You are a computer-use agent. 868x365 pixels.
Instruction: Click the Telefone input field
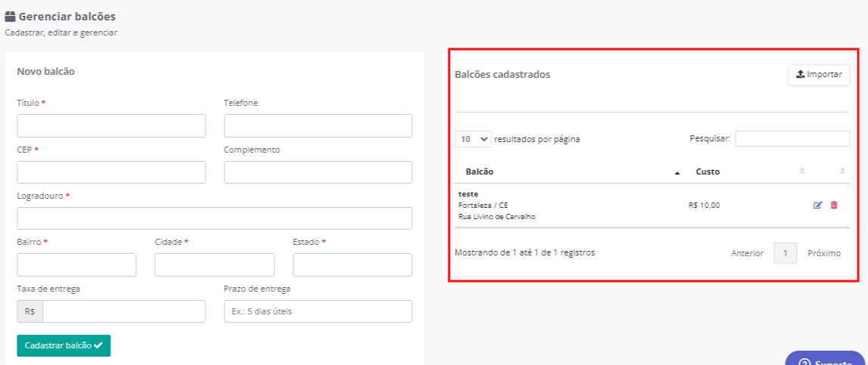click(318, 125)
